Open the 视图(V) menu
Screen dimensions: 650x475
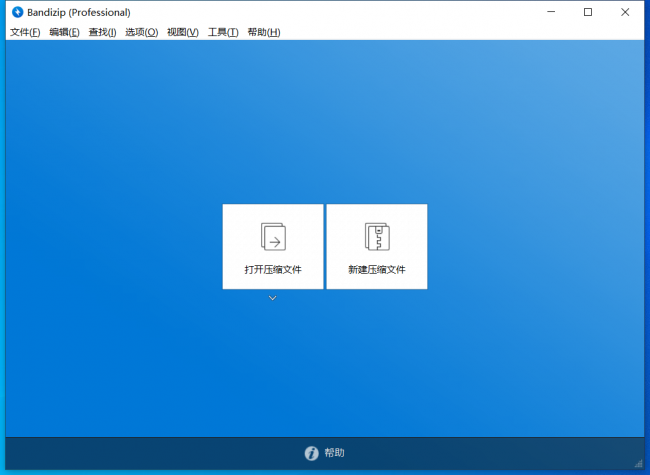[183, 32]
